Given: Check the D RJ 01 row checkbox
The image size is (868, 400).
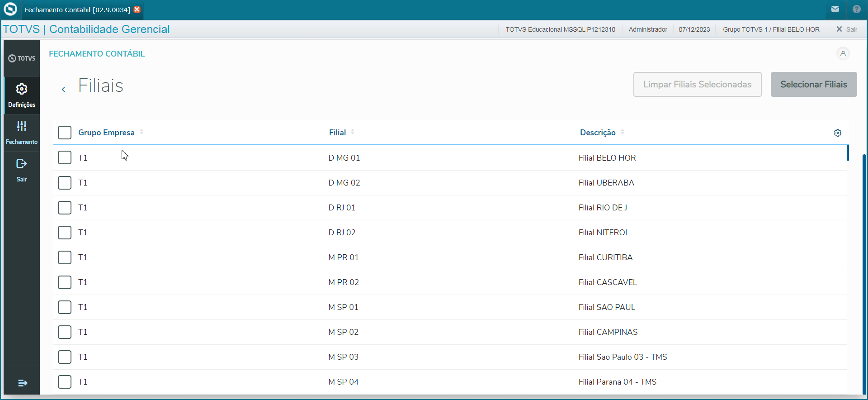Looking at the screenshot, I should point(65,208).
